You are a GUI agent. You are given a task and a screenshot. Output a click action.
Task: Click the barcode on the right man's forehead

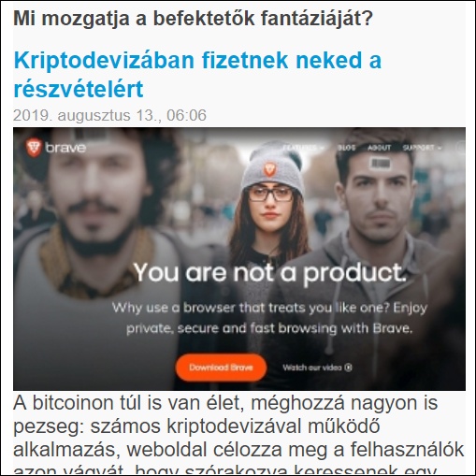point(380,164)
